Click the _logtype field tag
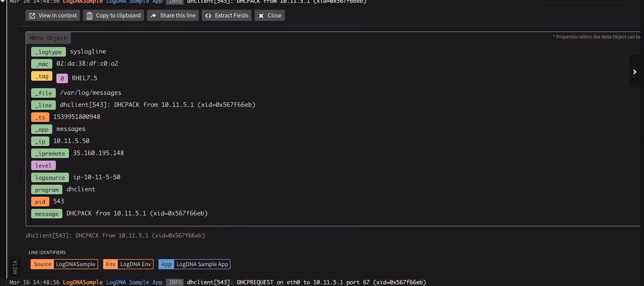Viewport: 644px width, 286px height. pos(48,52)
